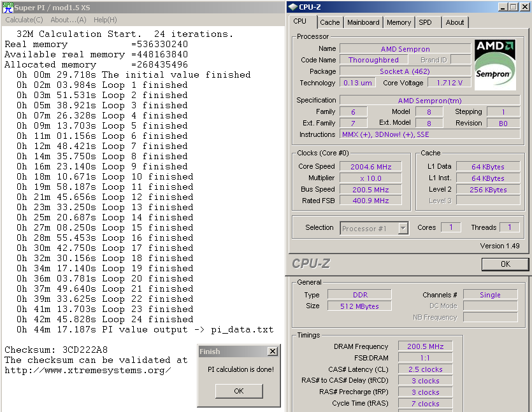Screen dimensions: 532x412
Task: Click the Loop 12 finished line
Action: coord(105,197)
